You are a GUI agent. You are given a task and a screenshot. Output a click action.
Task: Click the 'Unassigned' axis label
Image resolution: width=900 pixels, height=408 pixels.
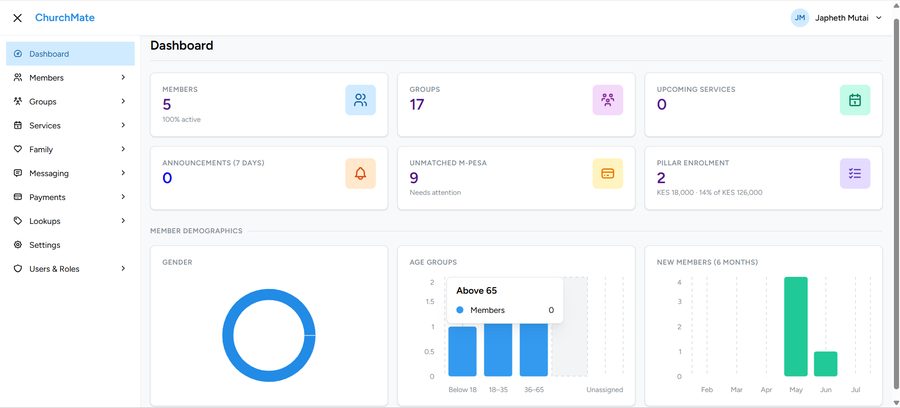coord(604,390)
